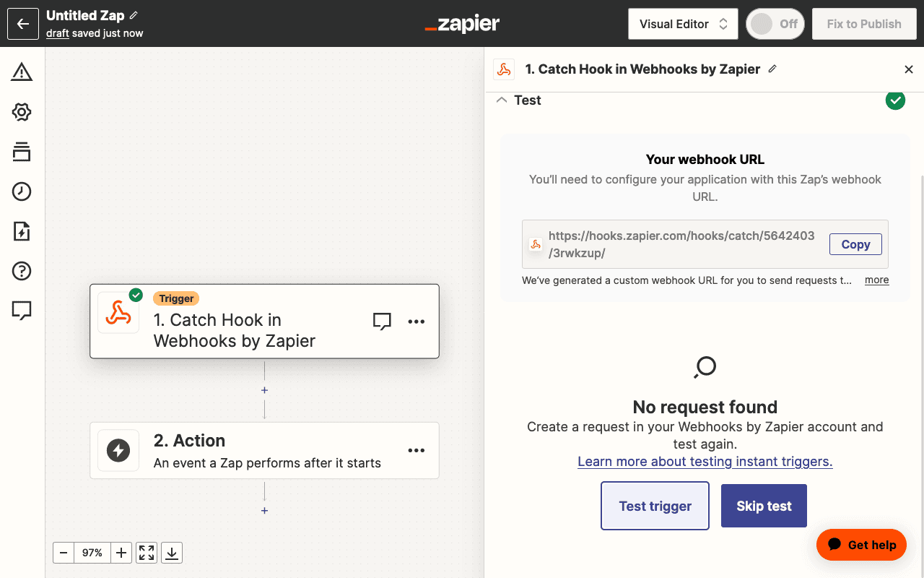Copy the webhook URL

(855, 244)
